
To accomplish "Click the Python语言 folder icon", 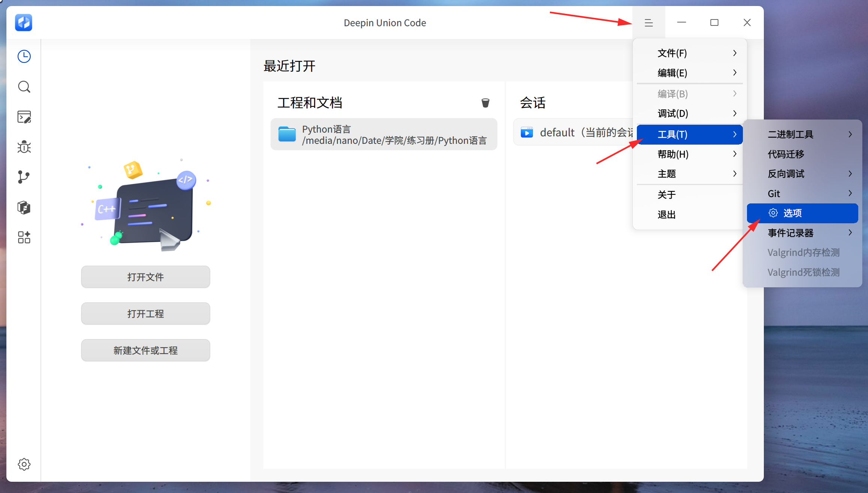I will [287, 134].
